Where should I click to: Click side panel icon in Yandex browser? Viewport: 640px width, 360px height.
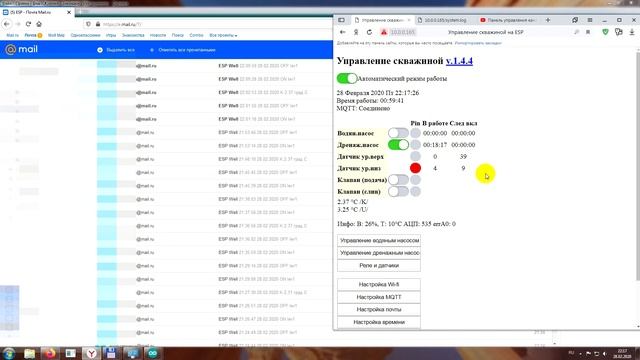point(342,20)
